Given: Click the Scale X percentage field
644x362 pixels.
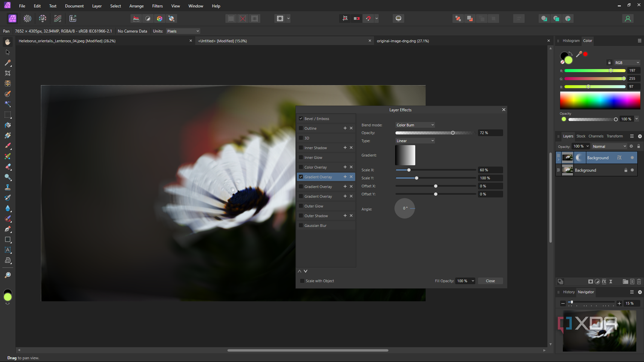Looking at the screenshot, I should click(490, 170).
